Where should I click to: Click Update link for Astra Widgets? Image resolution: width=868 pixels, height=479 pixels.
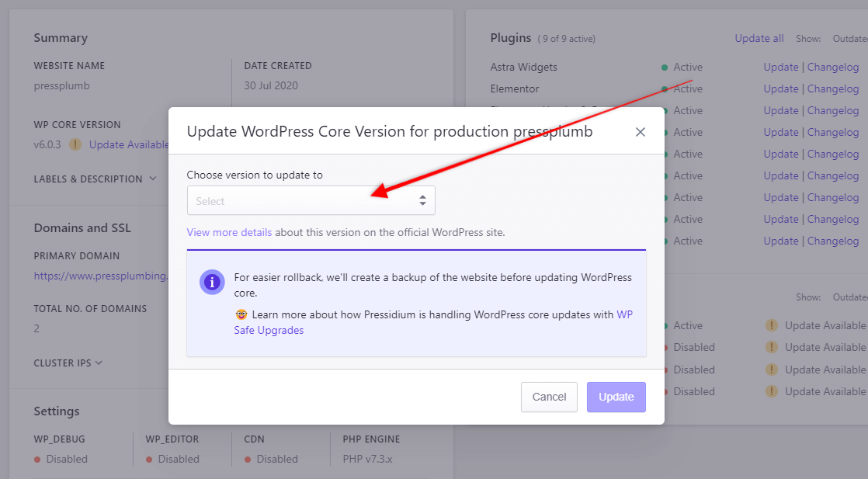click(780, 67)
